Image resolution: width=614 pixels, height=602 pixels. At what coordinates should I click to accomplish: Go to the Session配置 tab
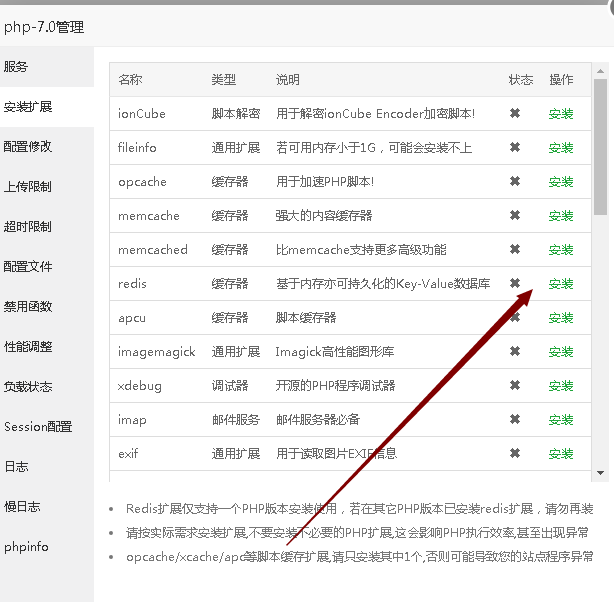tap(38, 427)
